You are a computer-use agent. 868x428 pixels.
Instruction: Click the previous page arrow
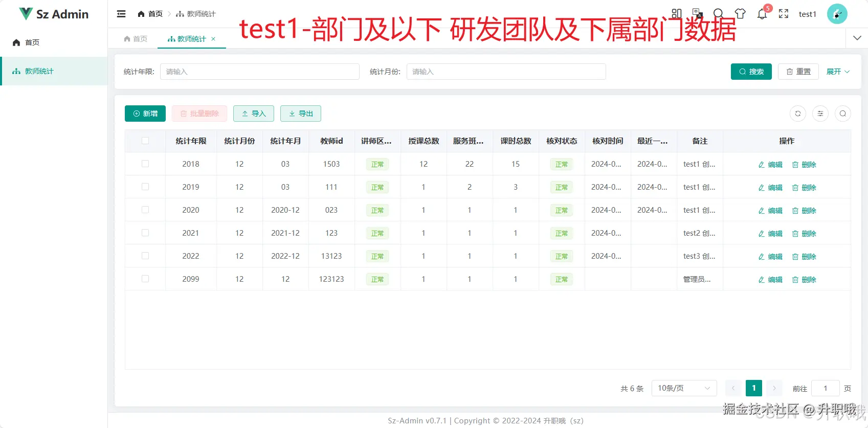[x=733, y=388]
